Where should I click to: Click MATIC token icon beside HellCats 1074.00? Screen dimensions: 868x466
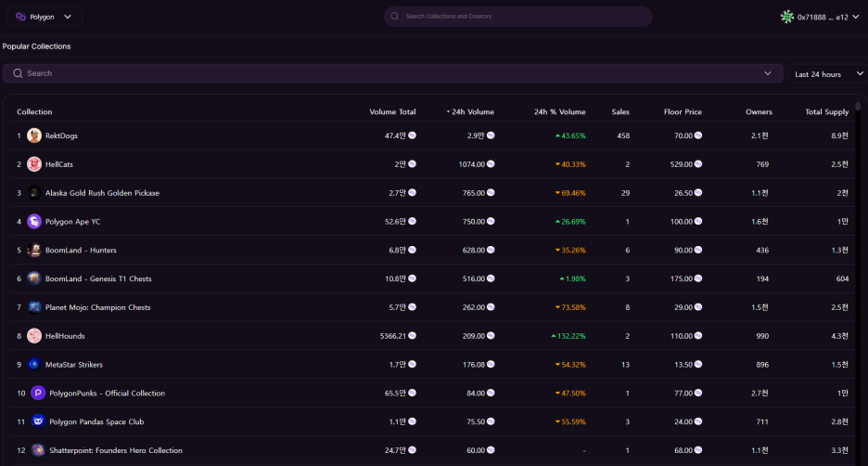pos(491,164)
